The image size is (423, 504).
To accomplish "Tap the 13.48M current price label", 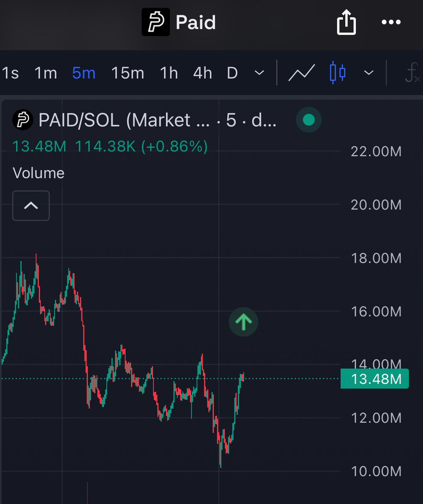I will (374, 379).
